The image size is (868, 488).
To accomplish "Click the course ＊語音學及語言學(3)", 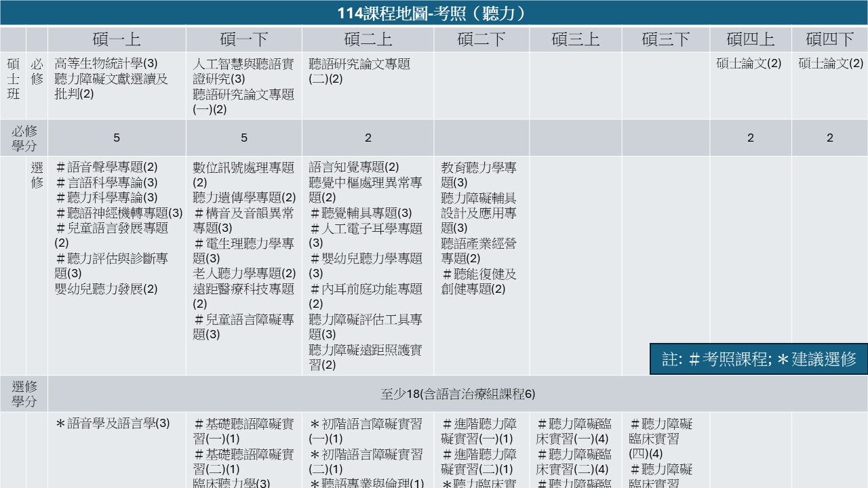I will [x=113, y=424].
